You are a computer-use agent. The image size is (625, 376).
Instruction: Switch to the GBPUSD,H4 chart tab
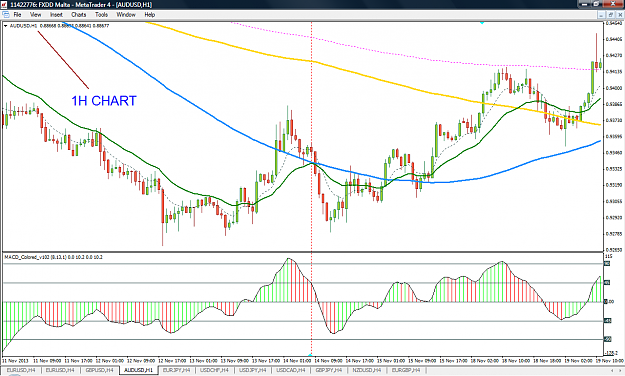click(99, 370)
